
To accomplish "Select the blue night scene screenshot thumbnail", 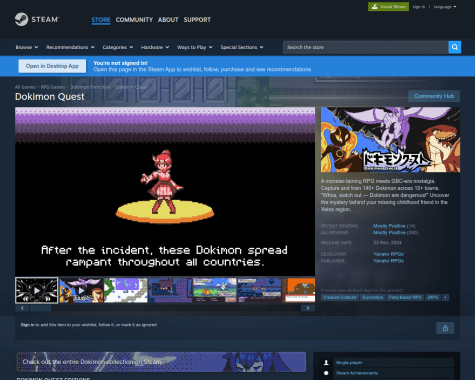I will pyautogui.click(x=259, y=291).
